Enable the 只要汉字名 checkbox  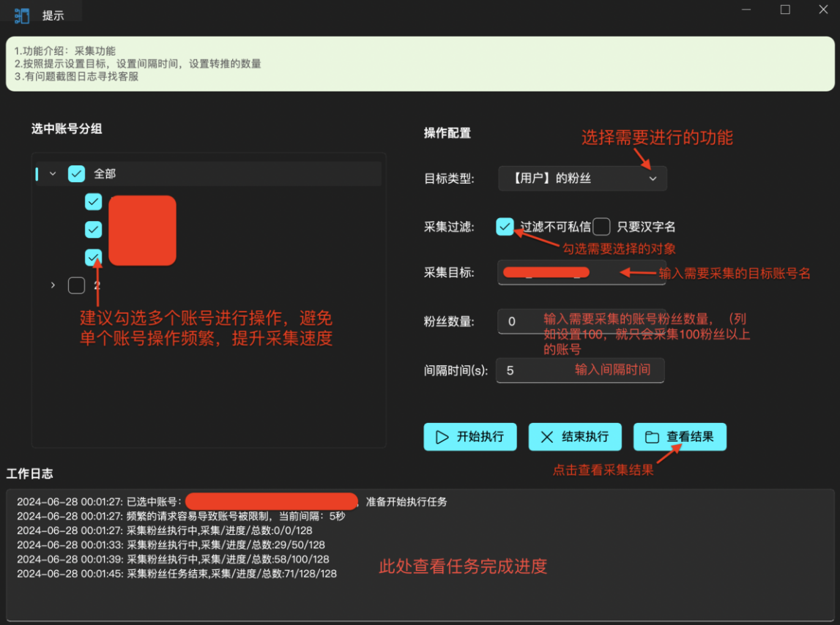tap(601, 227)
